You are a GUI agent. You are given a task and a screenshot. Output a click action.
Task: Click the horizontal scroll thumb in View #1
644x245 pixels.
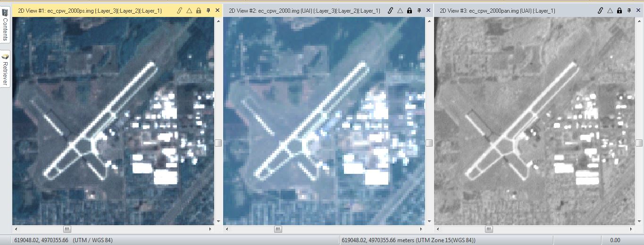[67, 229]
